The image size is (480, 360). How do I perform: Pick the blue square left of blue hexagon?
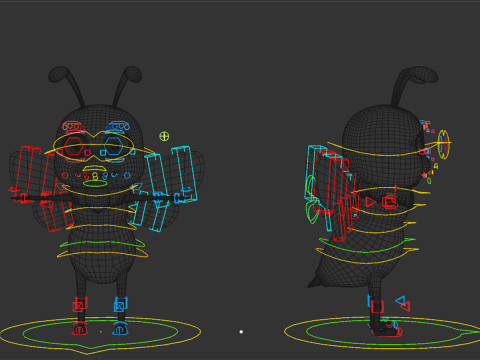103,153
